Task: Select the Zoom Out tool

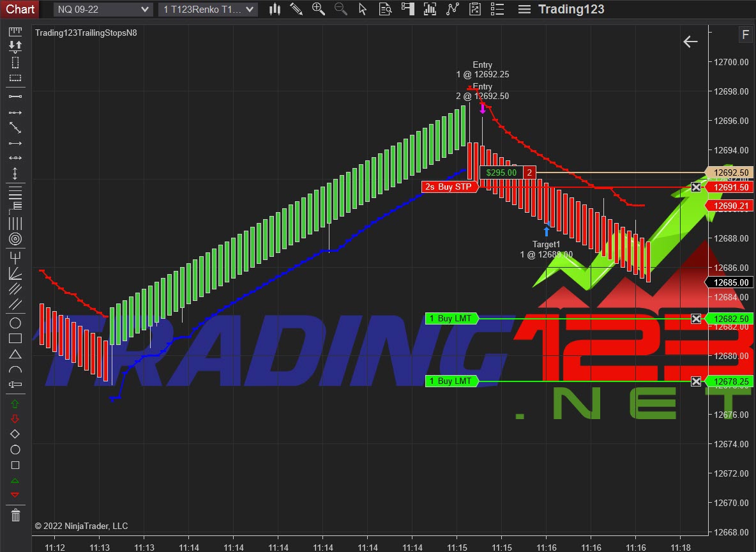Action: (x=340, y=9)
